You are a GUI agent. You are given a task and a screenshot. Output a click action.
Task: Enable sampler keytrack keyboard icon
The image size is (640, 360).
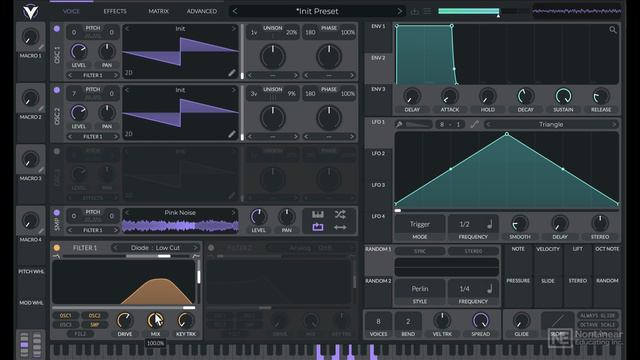point(318,214)
